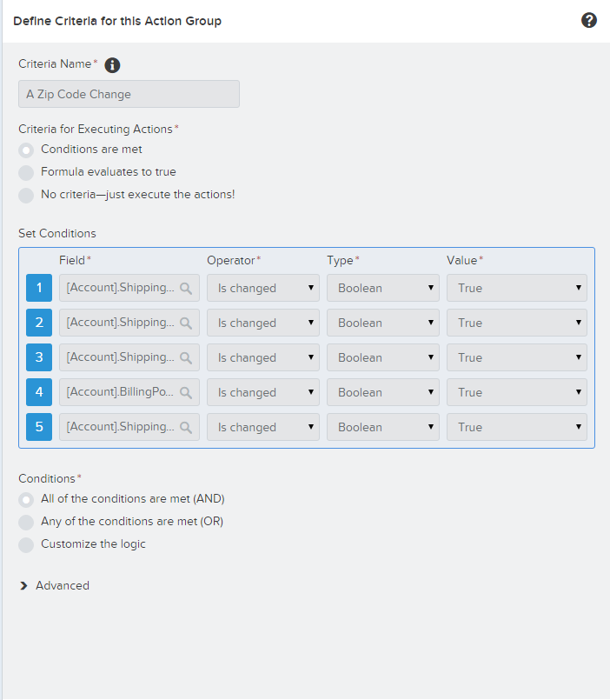This screenshot has width=610, height=700.
Task: Select 'Conditions are met' radio option
Action: [x=27, y=150]
